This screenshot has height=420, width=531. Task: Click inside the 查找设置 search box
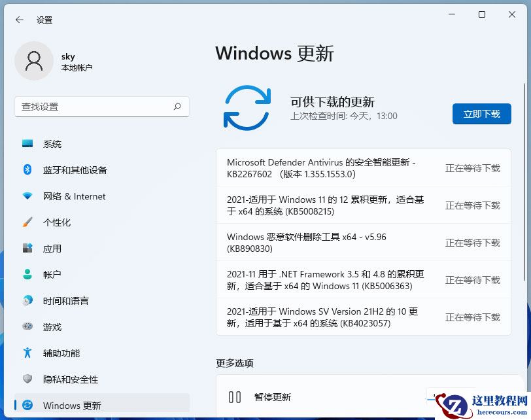tap(101, 107)
